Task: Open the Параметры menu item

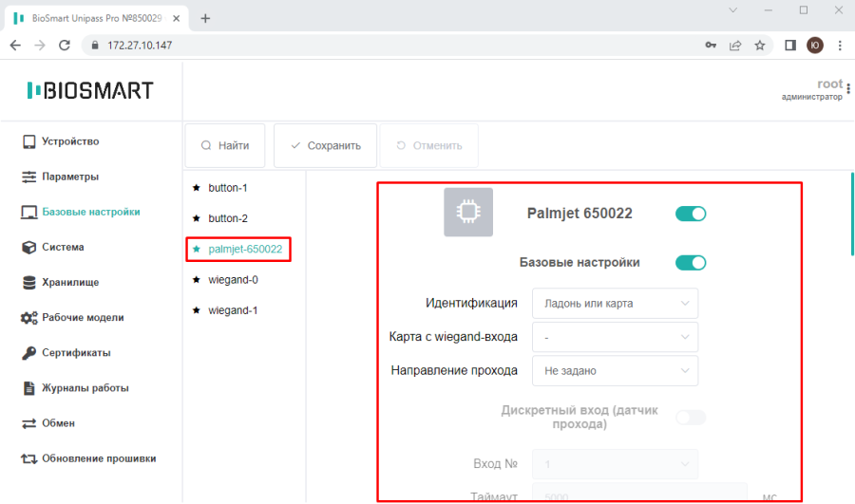Action: (70, 177)
